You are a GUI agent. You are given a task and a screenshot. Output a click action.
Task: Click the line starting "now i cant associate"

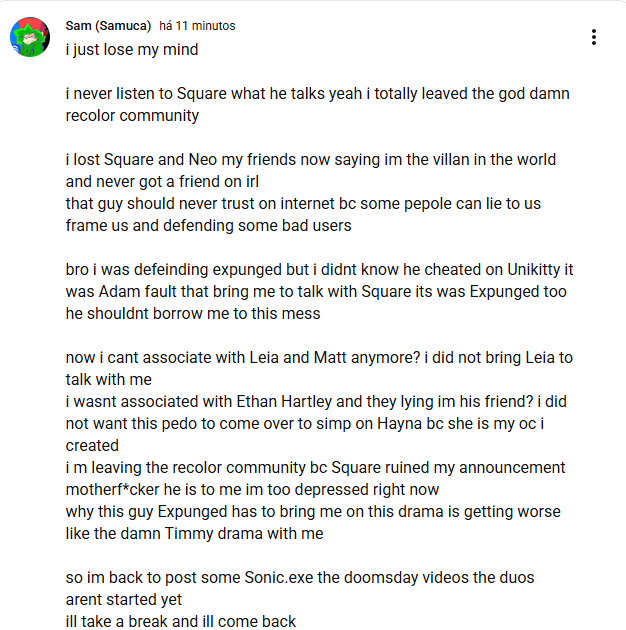tap(319, 357)
